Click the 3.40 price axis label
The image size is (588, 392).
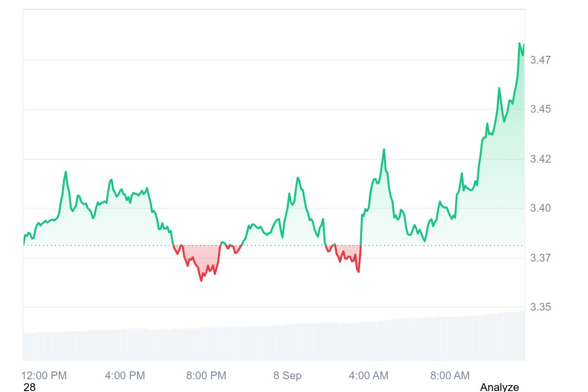[x=540, y=208]
